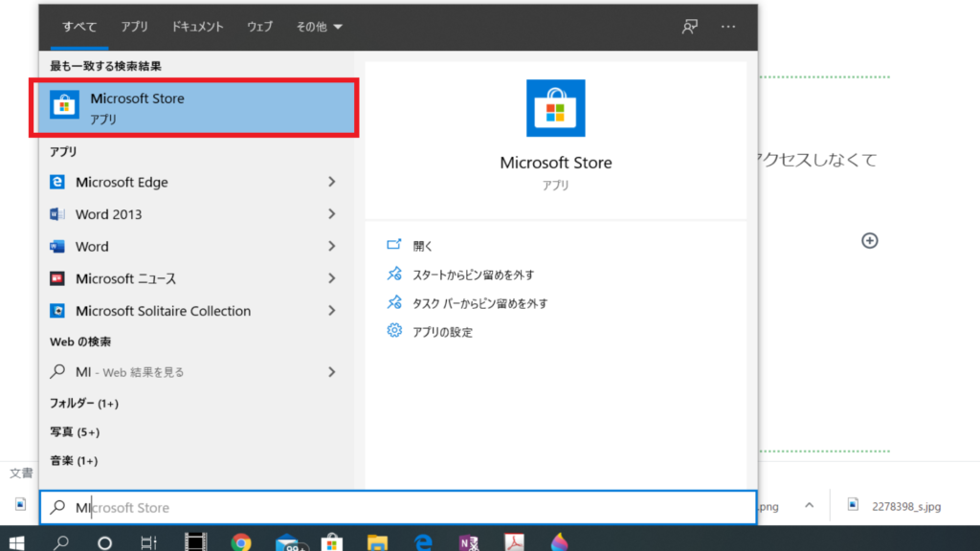Open OneNote from the taskbar
This screenshot has height=551, width=980.
469,542
